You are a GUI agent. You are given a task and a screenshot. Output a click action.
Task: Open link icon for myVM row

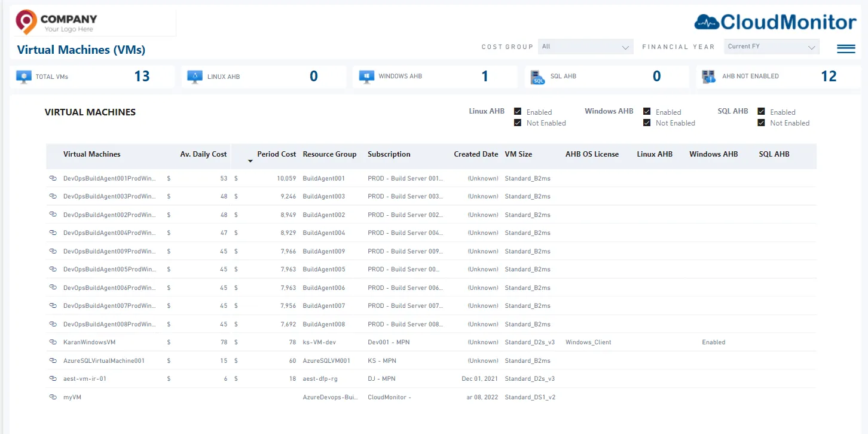(53, 397)
